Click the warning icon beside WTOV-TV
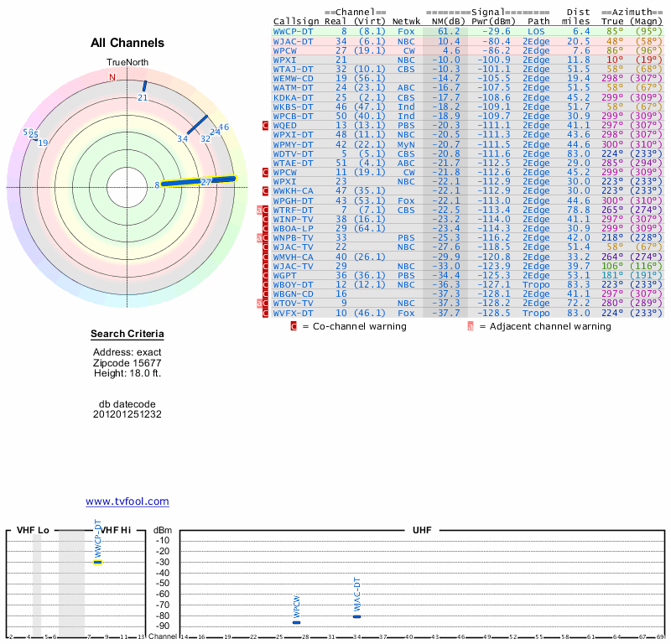 click(267, 303)
